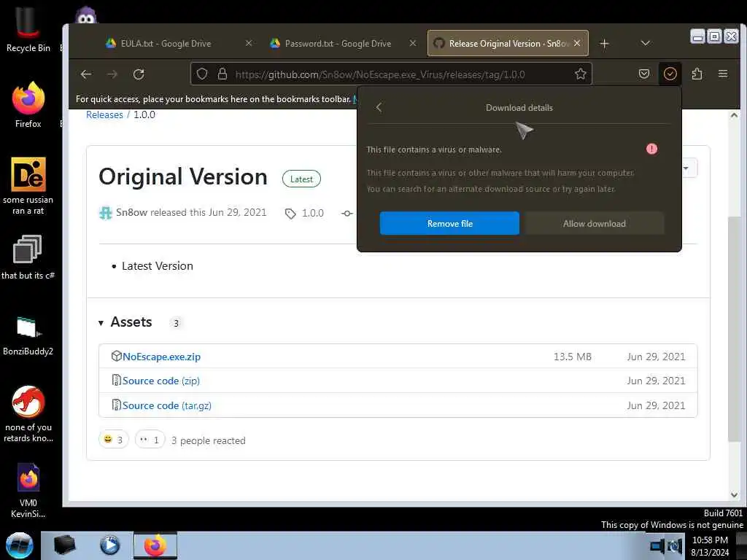
Task: Click the Latest release badge
Action: (x=301, y=179)
